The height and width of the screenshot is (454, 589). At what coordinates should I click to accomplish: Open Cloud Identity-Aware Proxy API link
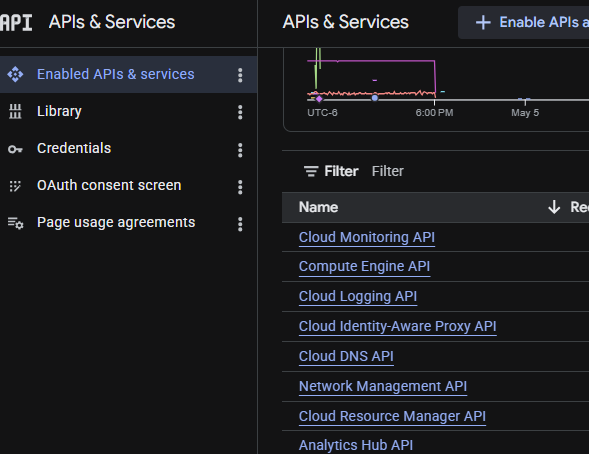397,326
